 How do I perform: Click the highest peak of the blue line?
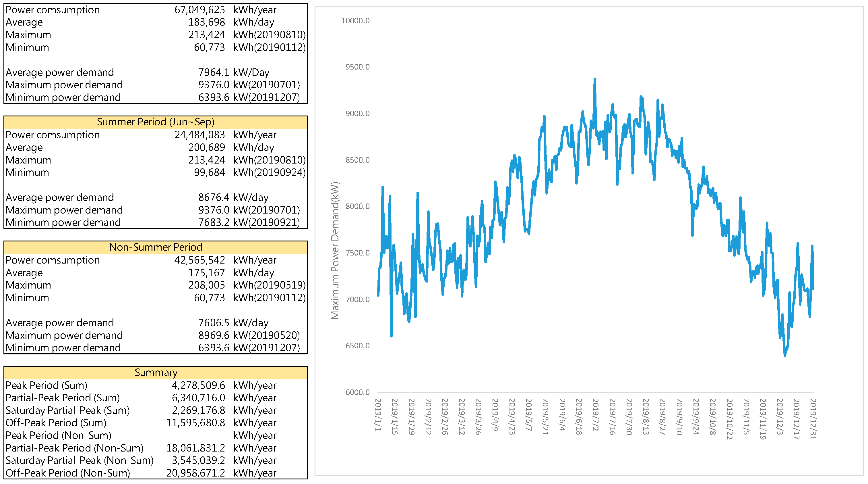tap(595, 79)
